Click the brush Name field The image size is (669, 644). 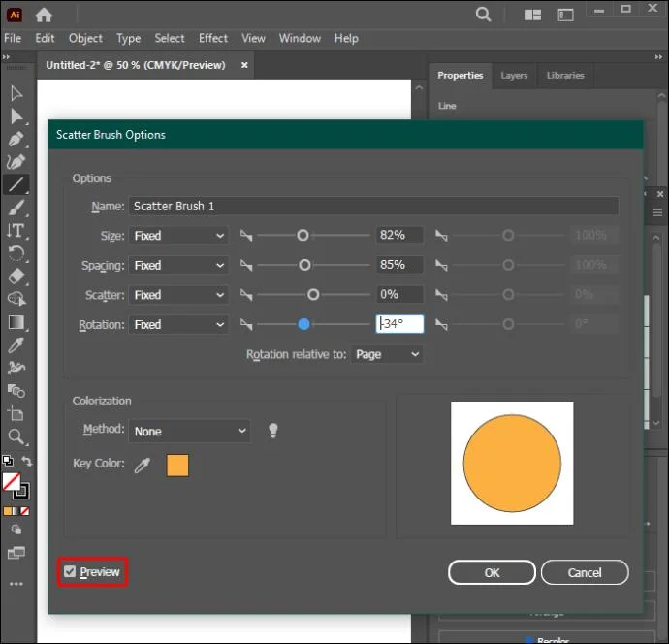373,207
